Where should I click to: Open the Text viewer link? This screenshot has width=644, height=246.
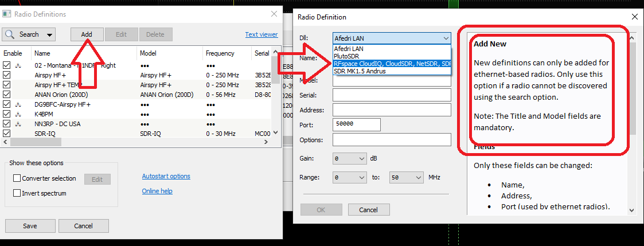click(x=261, y=34)
